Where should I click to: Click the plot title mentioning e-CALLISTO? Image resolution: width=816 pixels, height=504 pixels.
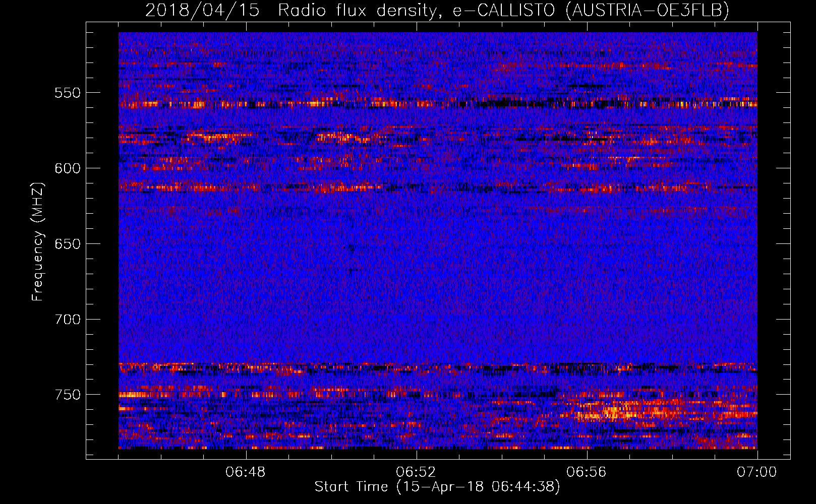tap(437, 10)
